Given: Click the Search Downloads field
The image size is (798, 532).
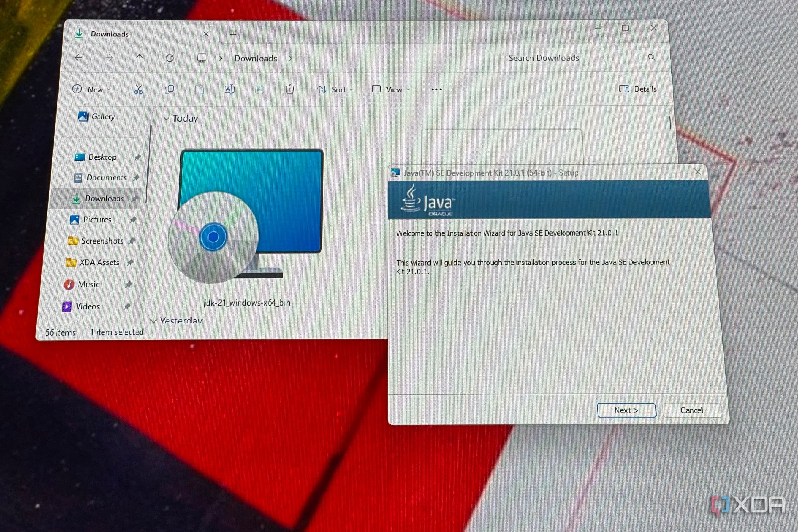Looking at the screenshot, I should [543, 58].
